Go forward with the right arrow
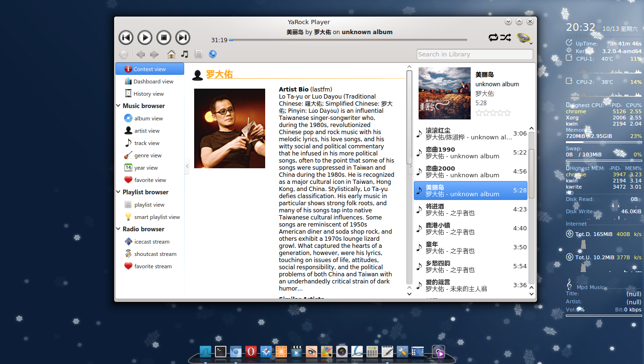The width and height of the screenshot is (644, 364). (154, 55)
